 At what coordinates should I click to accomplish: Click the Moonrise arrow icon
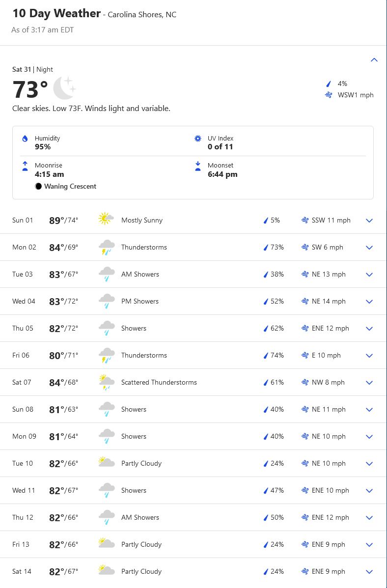click(25, 167)
